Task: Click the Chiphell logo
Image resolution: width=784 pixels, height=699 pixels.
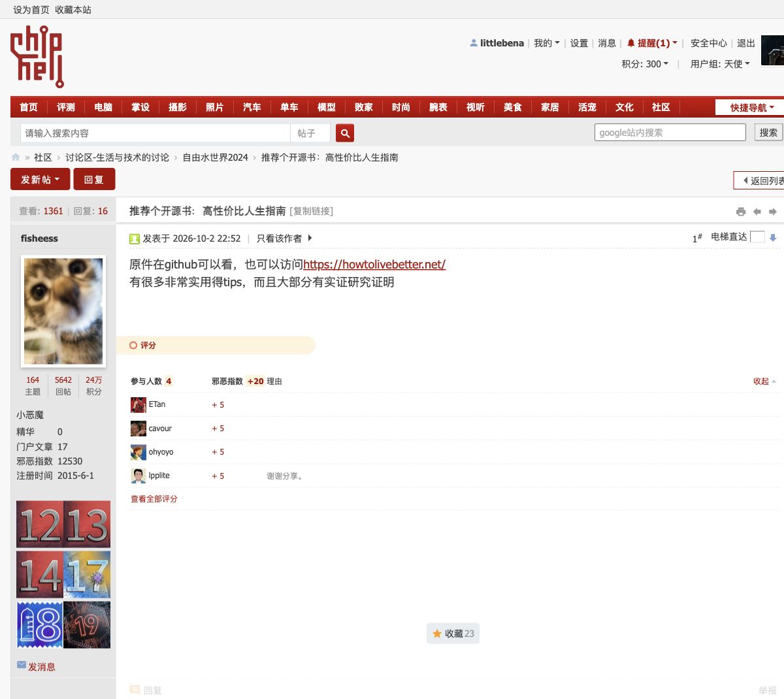Action: [37, 57]
